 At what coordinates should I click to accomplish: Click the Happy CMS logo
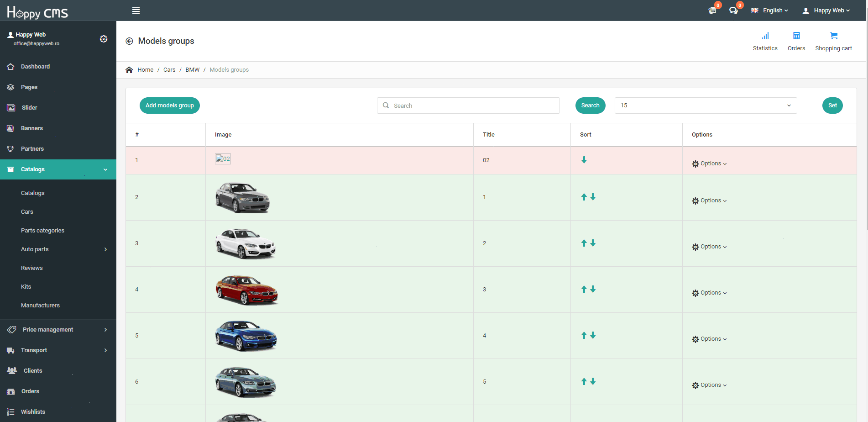(37, 12)
